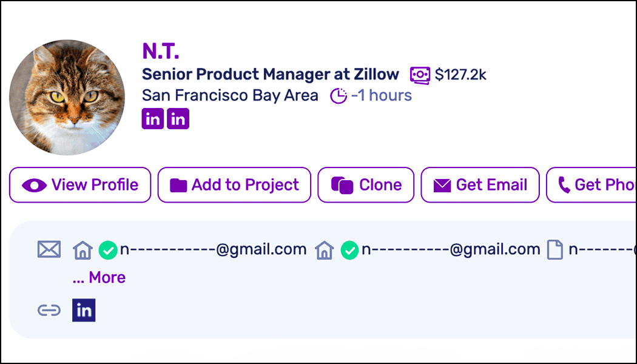Click the salary banknote icon beside $127.2k
This screenshot has width=637, height=364.
419,73
